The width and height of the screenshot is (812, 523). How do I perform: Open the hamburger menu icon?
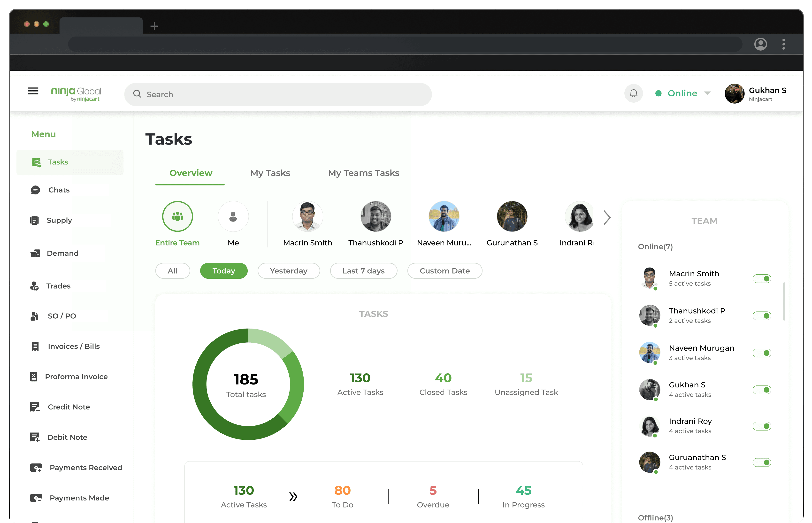point(33,91)
